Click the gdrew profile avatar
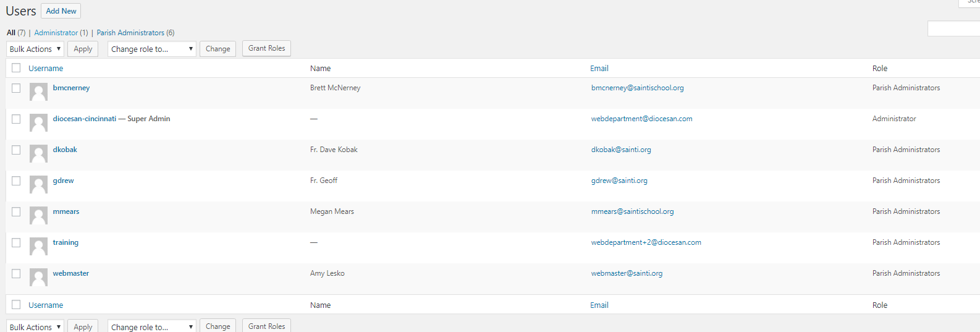The image size is (980, 332). (x=38, y=185)
